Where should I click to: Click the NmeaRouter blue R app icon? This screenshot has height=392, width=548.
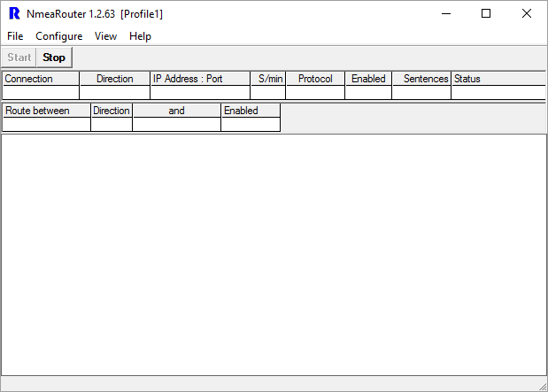point(14,13)
